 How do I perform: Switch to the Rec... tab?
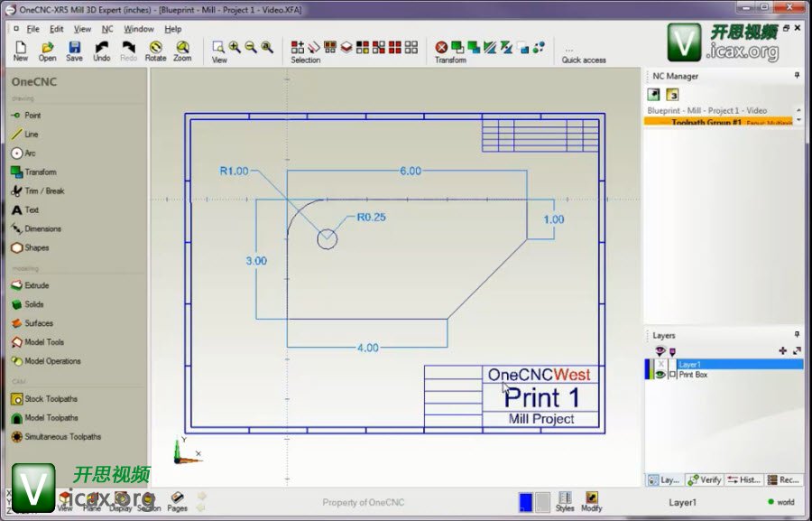coord(783,480)
